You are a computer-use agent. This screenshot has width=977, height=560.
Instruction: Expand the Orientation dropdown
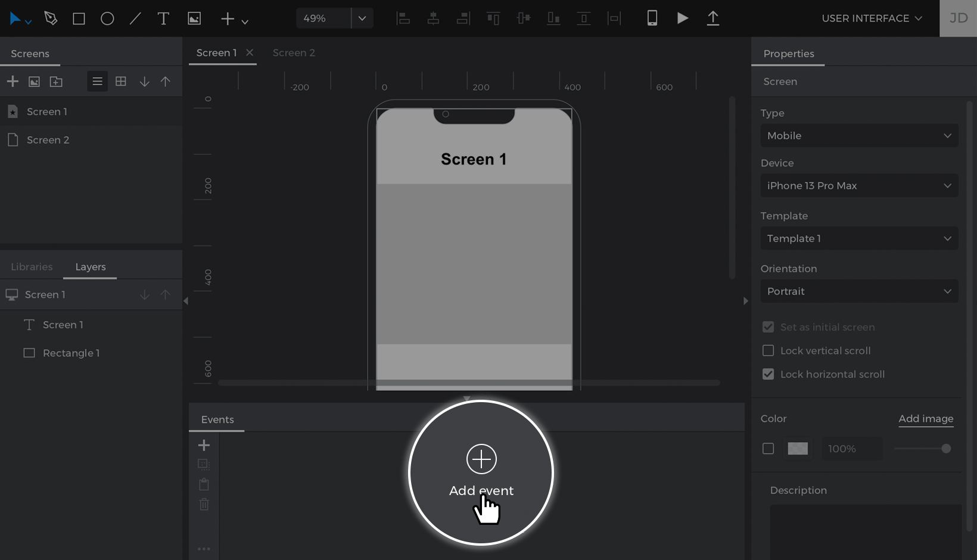tap(859, 291)
